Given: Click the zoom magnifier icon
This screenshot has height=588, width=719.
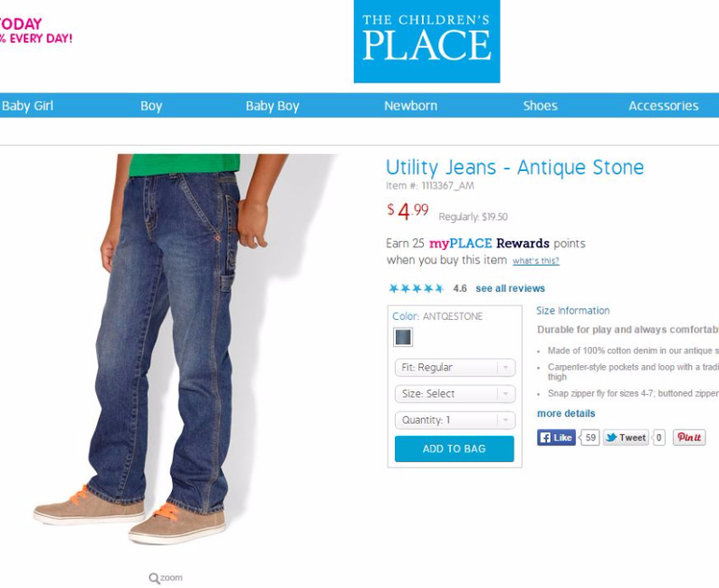Looking at the screenshot, I should click(x=154, y=578).
